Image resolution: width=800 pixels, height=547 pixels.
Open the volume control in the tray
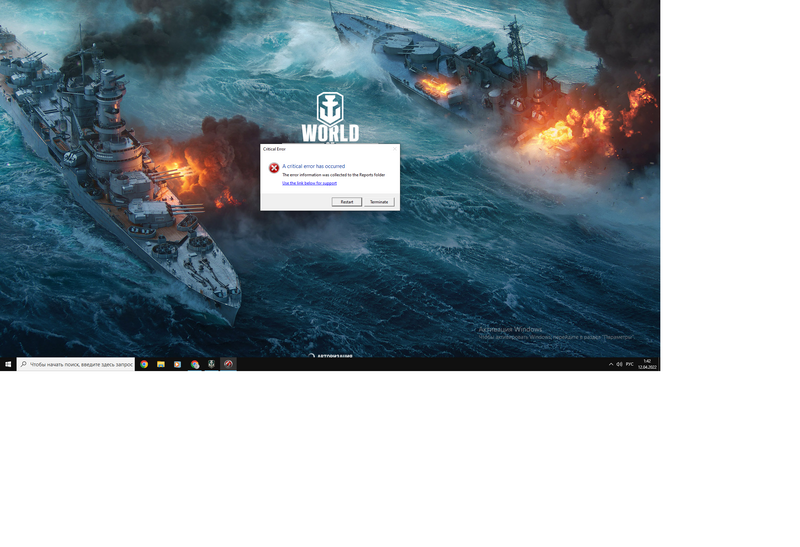point(619,364)
